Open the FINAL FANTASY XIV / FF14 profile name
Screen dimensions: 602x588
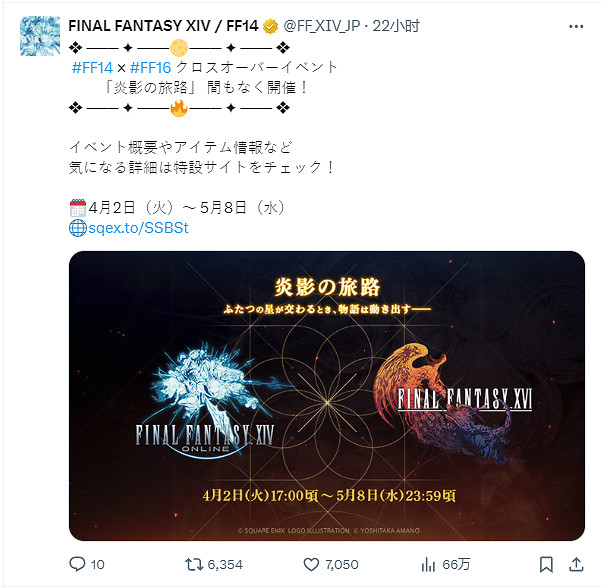(x=163, y=26)
